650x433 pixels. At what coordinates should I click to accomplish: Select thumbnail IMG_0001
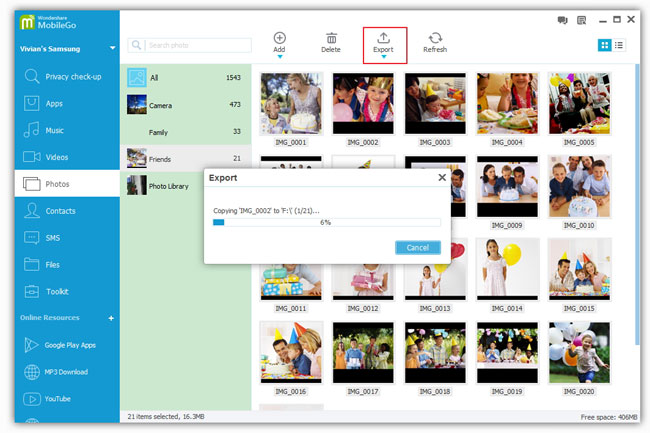(x=291, y=104)
